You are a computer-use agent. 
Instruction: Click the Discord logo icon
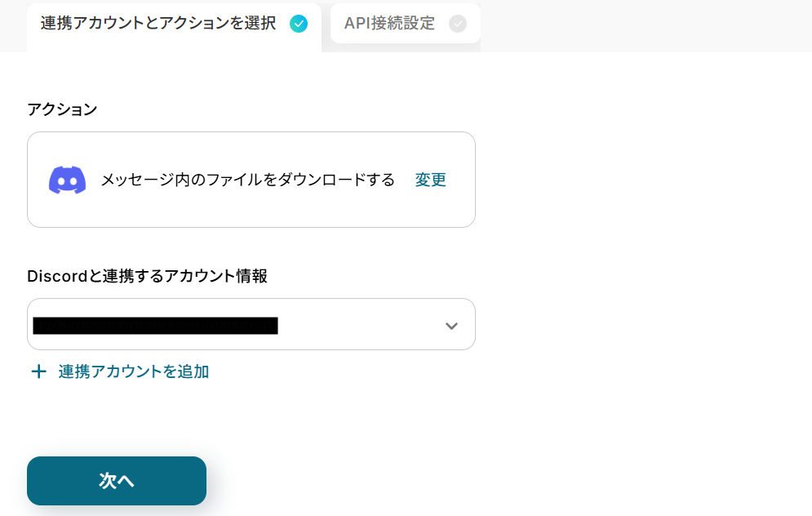67,180
